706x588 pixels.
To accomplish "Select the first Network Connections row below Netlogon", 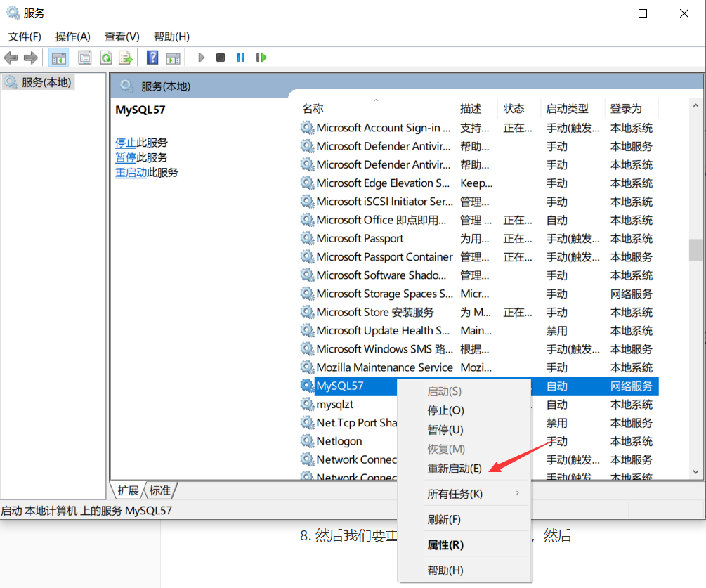I will [x=348, y=459].
